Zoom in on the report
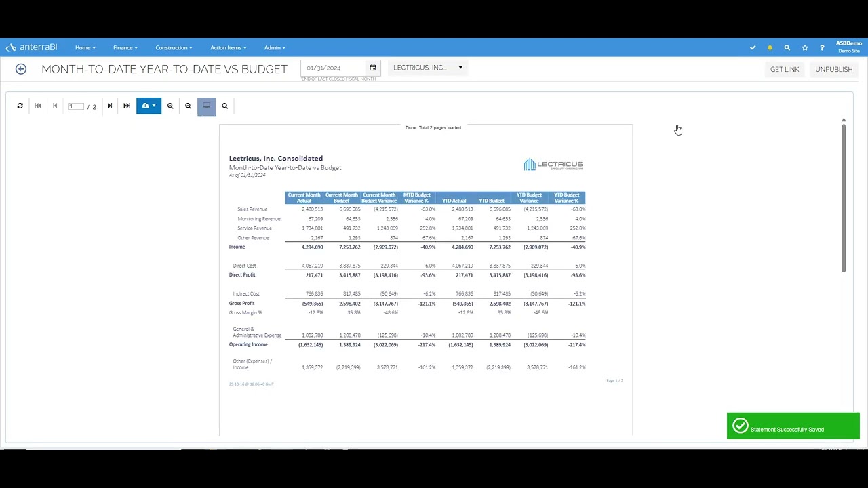The image size is (868, 488). point(170,106)
